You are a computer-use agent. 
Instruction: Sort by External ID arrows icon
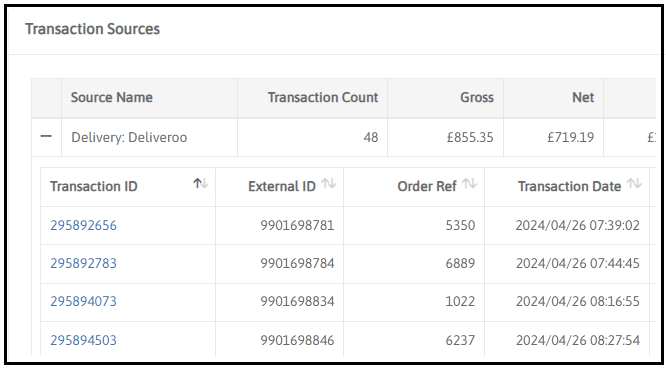tap(329, 184)
